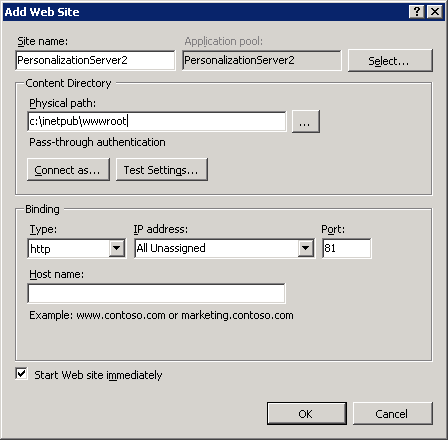Click the Site name text field

click(95, 60)
